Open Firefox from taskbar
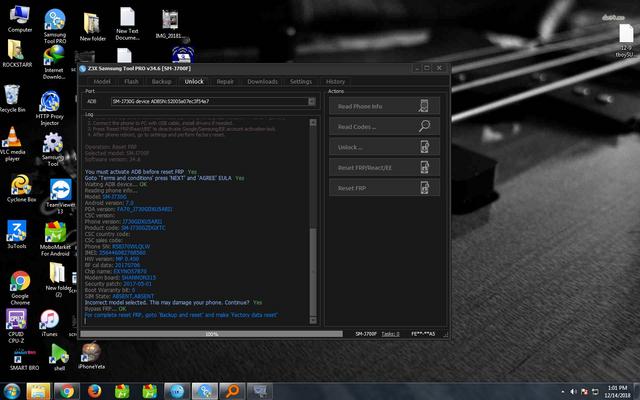The width and height of the screenshot is (640, 400). (x=94, y=391)
